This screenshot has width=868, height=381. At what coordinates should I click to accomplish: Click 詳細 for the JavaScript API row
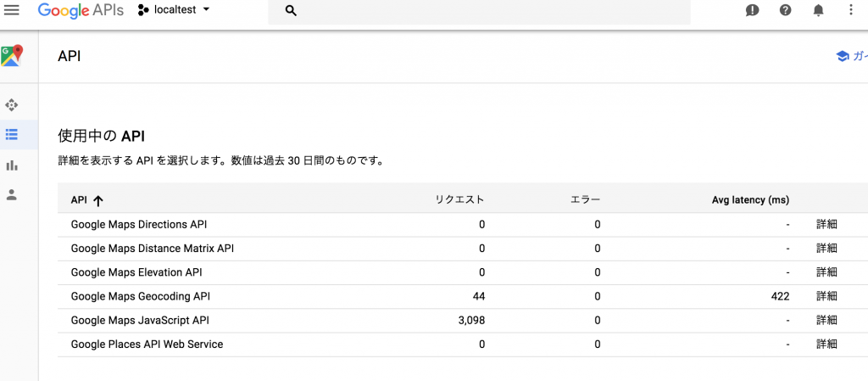(826, 320)
